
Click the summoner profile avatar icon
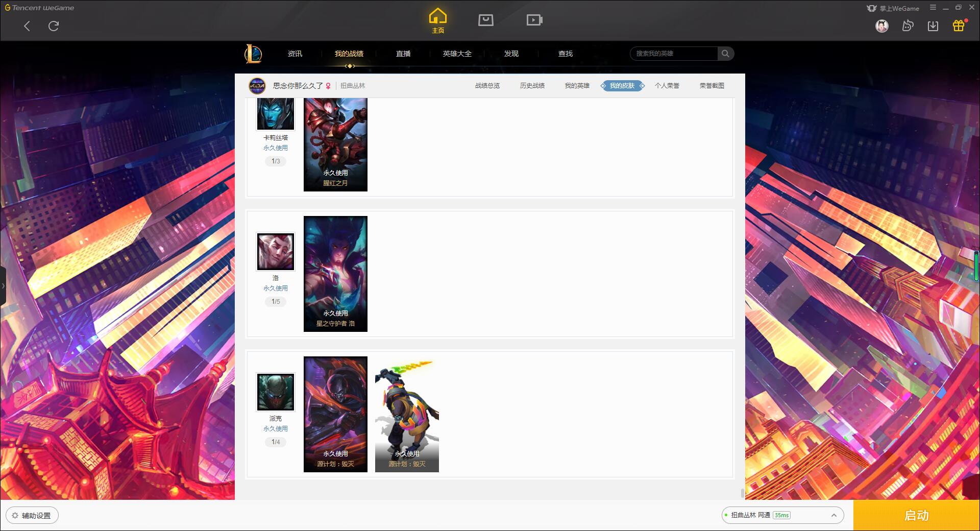(257, 86)
